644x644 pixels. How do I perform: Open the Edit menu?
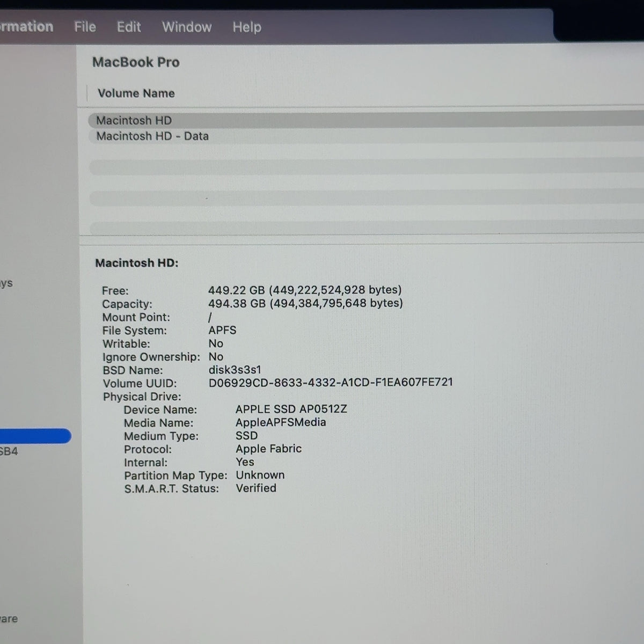coord(129,27)
